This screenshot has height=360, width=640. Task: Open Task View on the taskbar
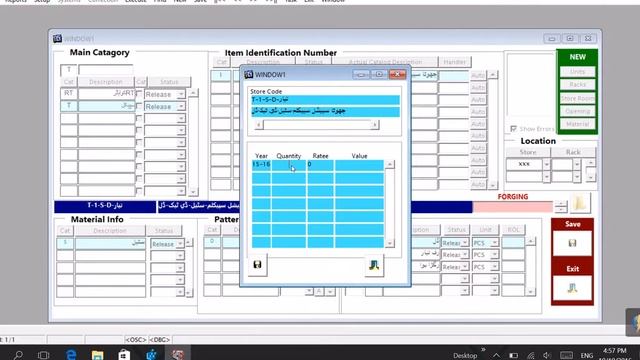(x=44, y=355)
